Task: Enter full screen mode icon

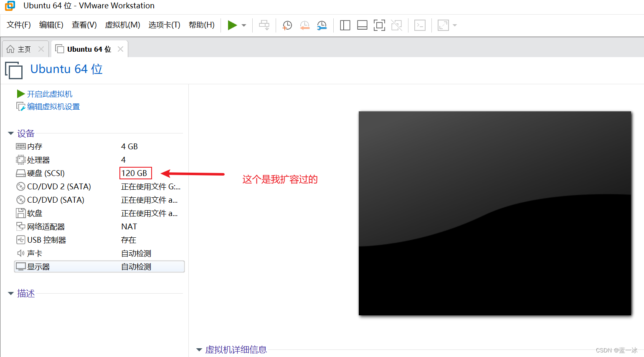Action: [x=379, y=25]
